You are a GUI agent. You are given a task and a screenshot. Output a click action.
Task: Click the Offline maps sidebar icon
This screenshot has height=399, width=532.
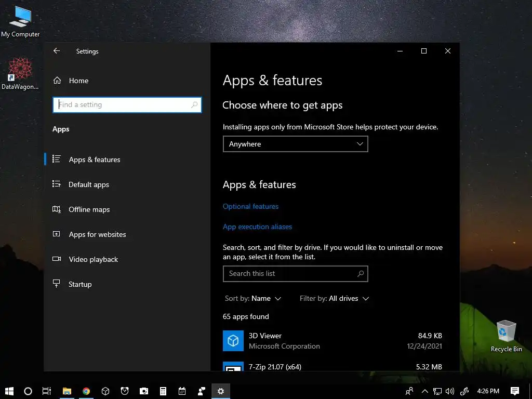click(x=56, y=209)
